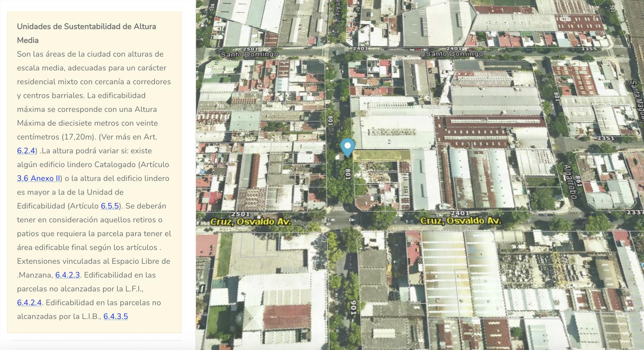Screen dimensions: 644x350
Task: Open the Artículo 6.5.5 link
Action: [110, 206]
